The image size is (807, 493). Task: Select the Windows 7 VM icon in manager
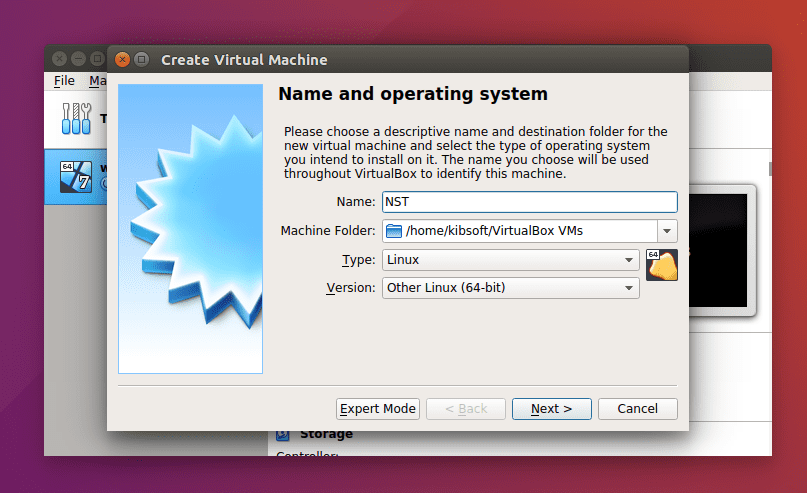76,177
